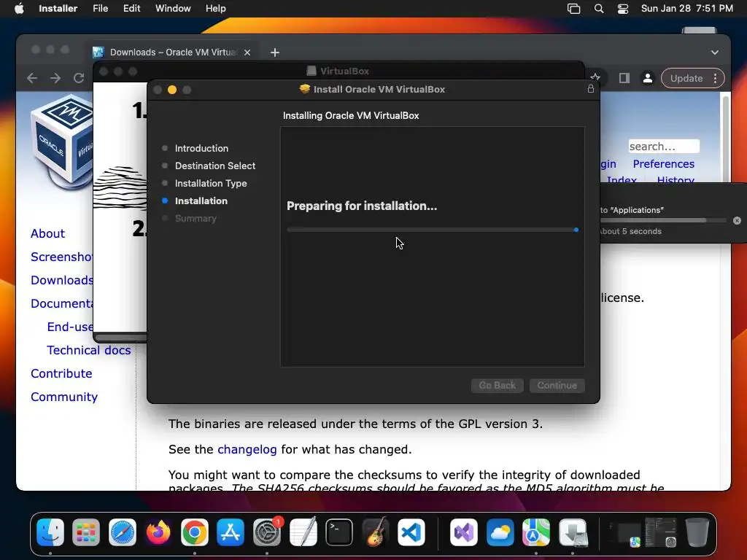Open Launchpad in the dock
Screen dimensions: 747x560
pyautogui.click(x=86, y=532)
